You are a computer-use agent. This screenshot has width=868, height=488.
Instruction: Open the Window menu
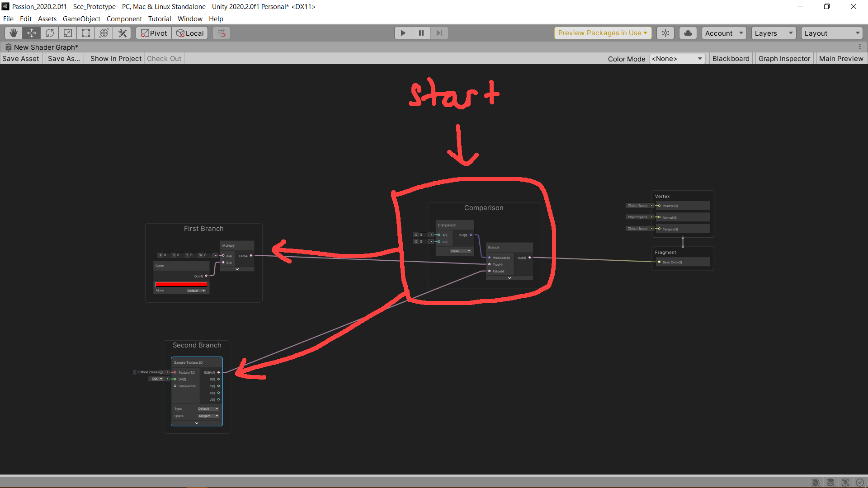pos(189,19)
